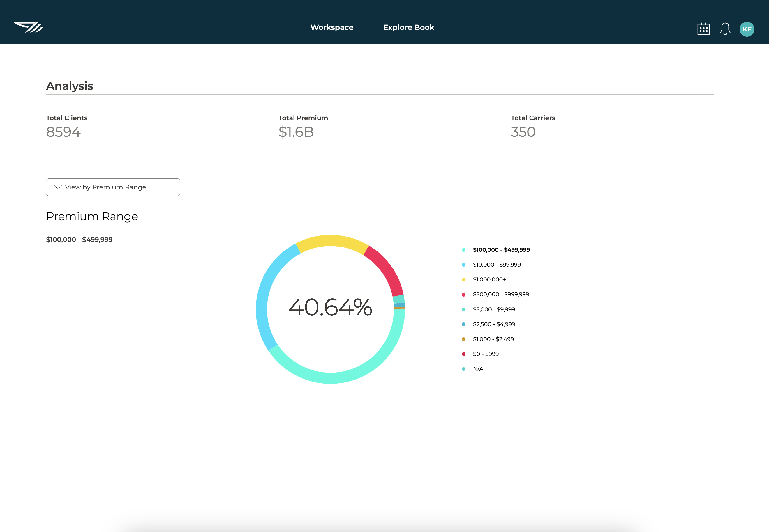Select the $5,000 - $9,999 legend entry
This screenshot has width=769, height=532.
point(488,309)
